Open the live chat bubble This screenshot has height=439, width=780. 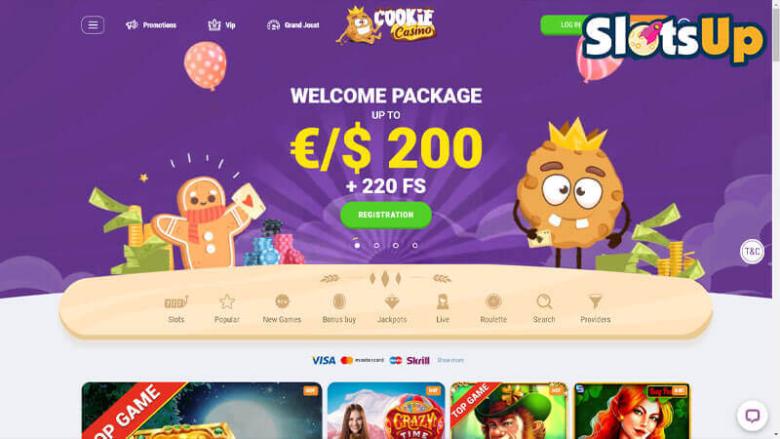point(752,415)
